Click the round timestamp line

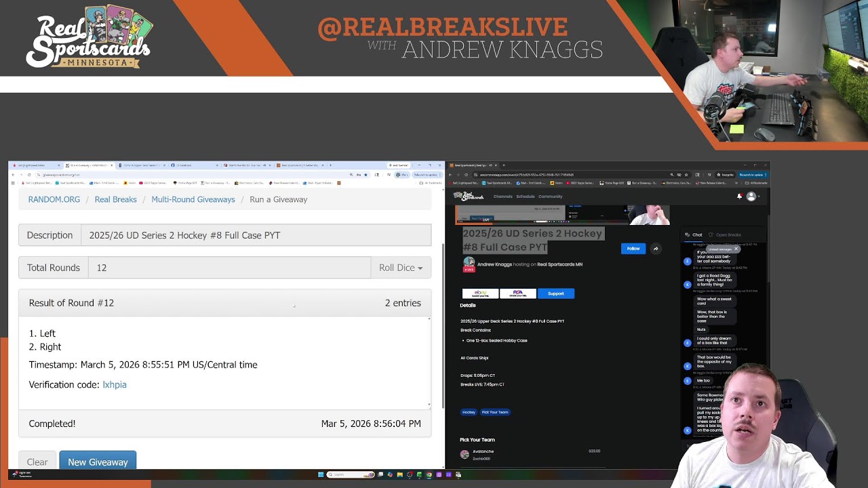coord(143,365)
